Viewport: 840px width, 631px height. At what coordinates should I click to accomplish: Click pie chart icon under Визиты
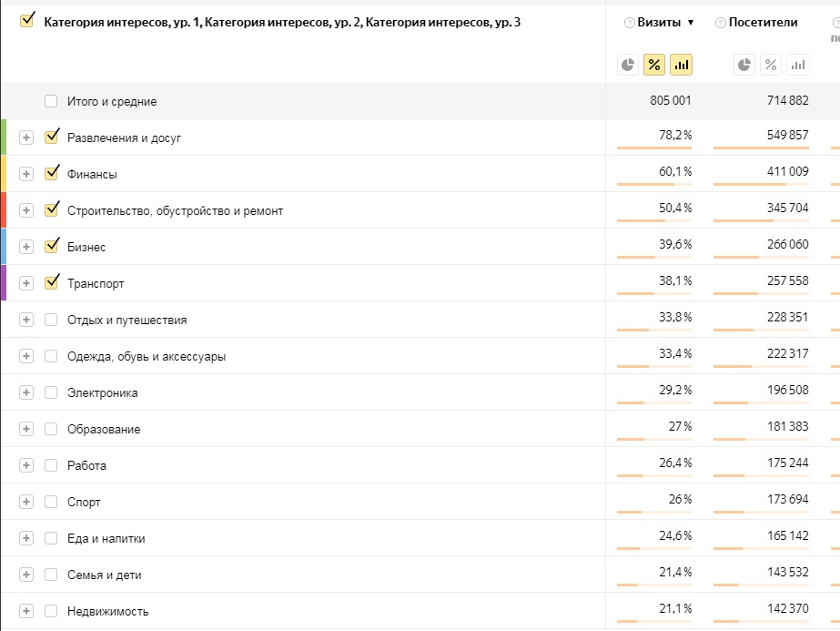tap(628, 65)
